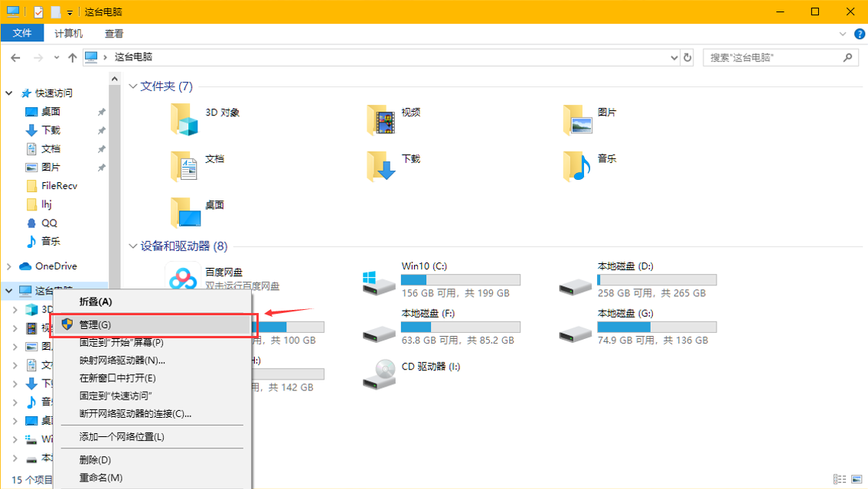868x489 pixels.
Task: Select the CD 驱动器 (I:) icon
Action: tap(379, 374)
